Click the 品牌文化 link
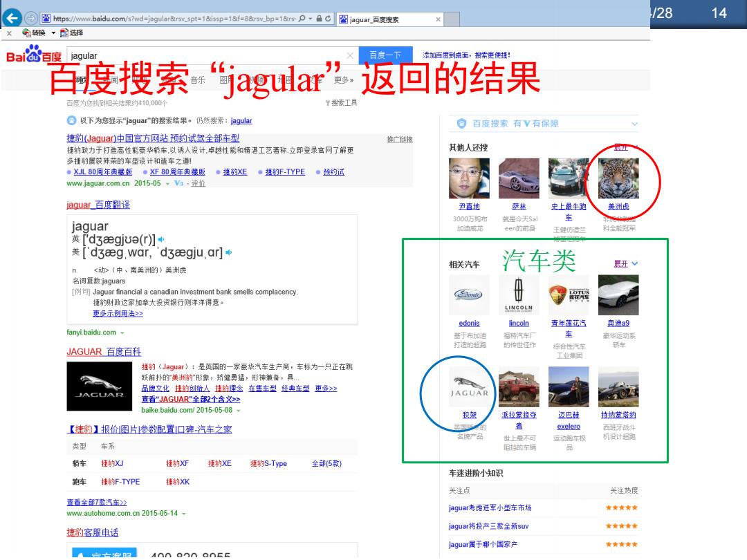747x560 pixels. coord(156,389)
